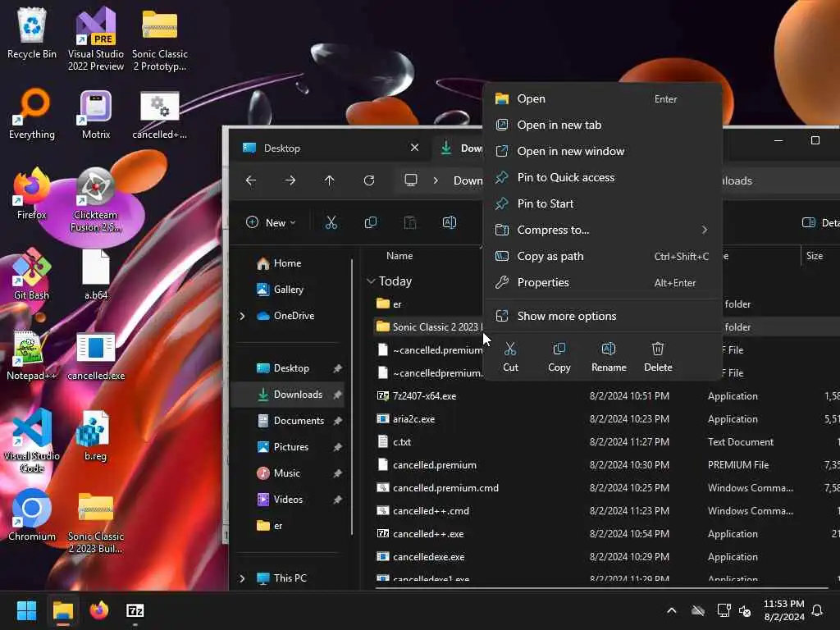Image resolution: width=840 pixels, height=630 pixels.
Task: Sort files by the Name column header
Action: 399,256
